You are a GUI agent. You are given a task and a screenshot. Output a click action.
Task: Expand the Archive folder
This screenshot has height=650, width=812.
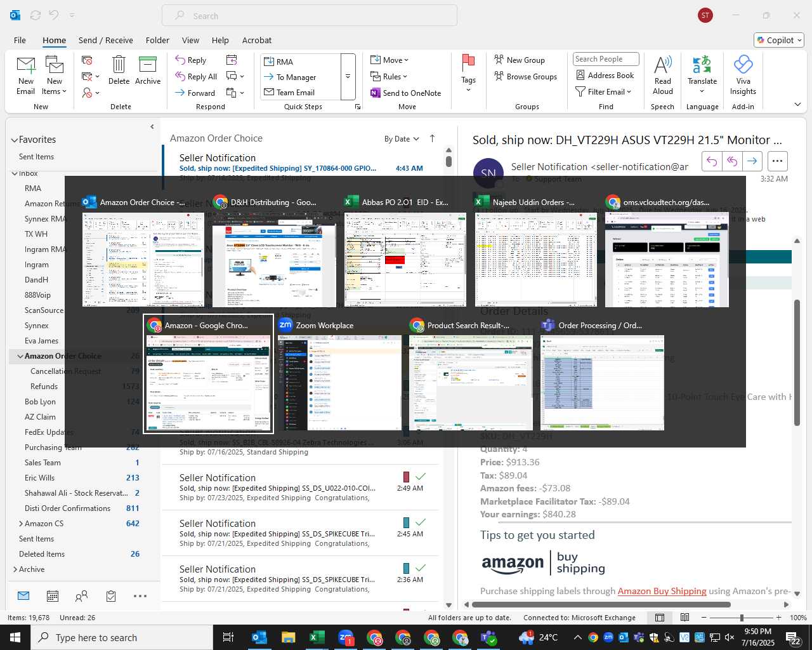[x=15, y=569]
